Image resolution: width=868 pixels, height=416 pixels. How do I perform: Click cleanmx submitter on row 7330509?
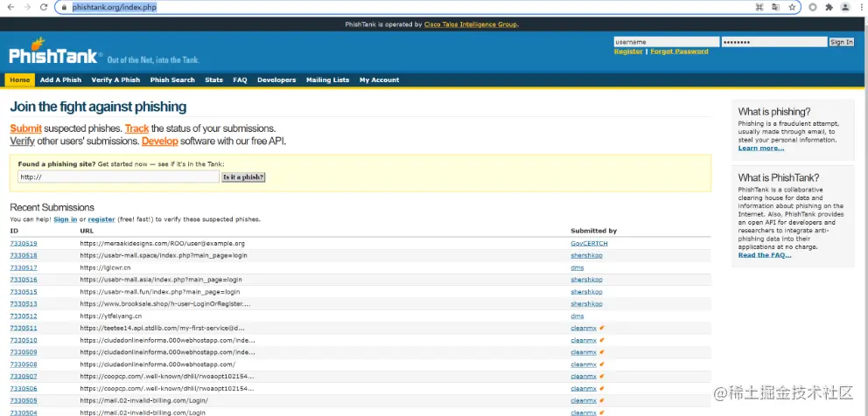[x=584, y=352]
